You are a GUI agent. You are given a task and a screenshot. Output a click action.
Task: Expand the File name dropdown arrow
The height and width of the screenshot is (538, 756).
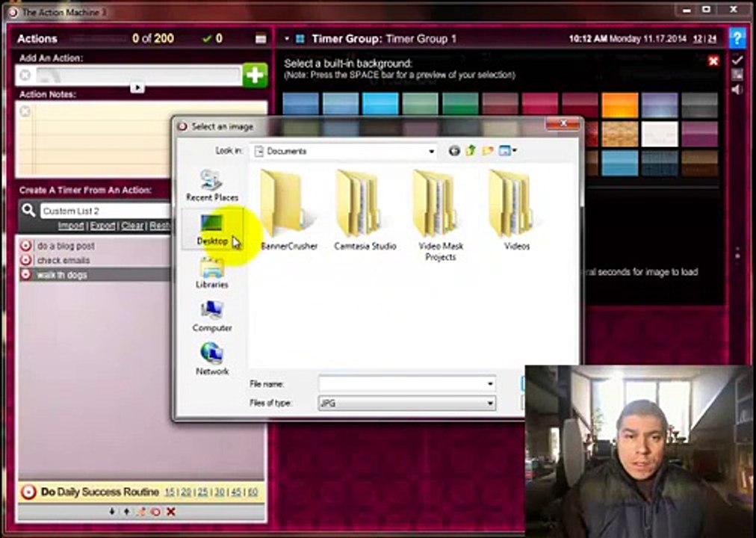tap(490, 384)
